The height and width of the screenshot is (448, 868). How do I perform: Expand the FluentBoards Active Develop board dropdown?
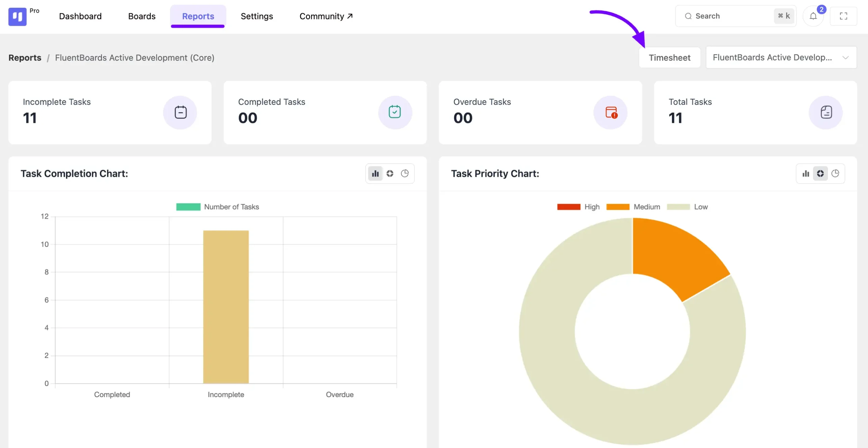click(x=781, y=57)
